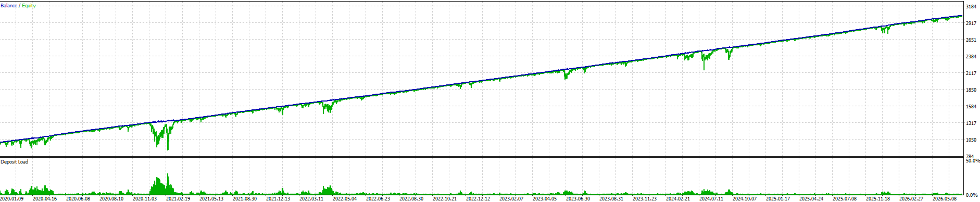This screenshot has height=202, width=980.
Task: Click the 50.0% deposit load axis label
Action: click(x=972, y=161)
